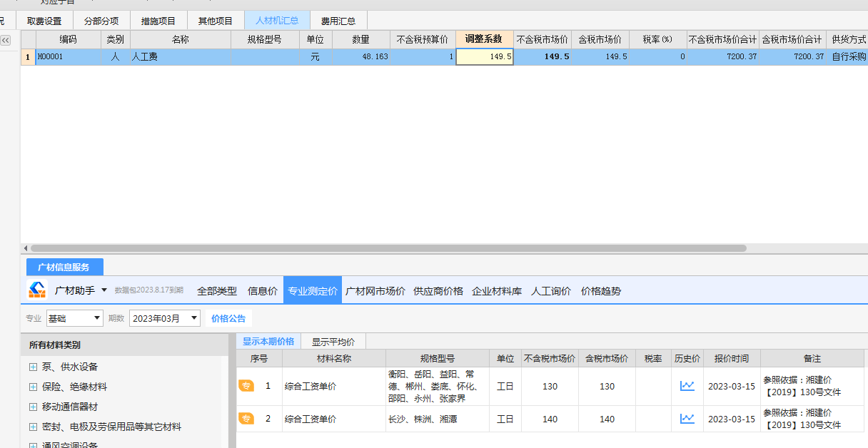Click the 泵、供水设备 tree label
This screenshot has height=448, width=868.
[70, 367]
